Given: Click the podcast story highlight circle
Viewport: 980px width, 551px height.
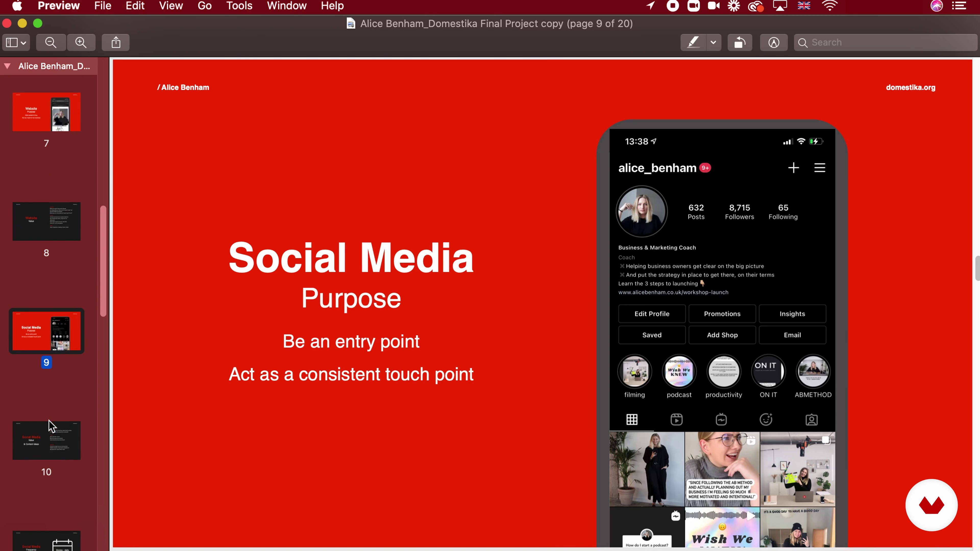Looking at the screenshot, I should [x=679, y=371].
